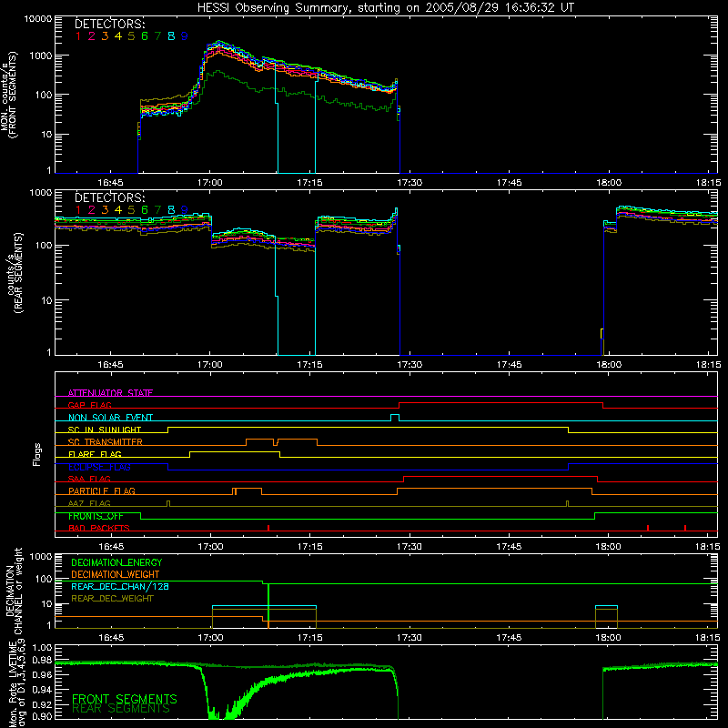728x728 pixels.
Task: Select the FLARE_FLAG label
Action: click(95, 454)
